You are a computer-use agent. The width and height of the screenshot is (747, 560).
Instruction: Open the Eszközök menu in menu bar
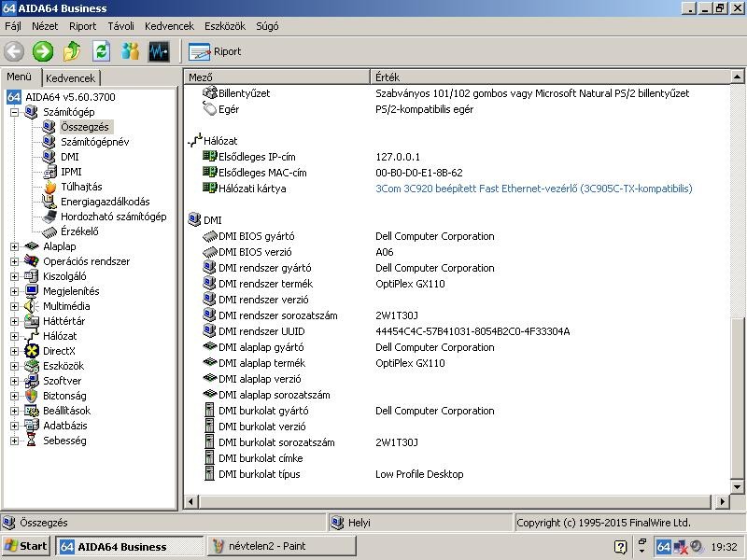(x=225, y=26)
